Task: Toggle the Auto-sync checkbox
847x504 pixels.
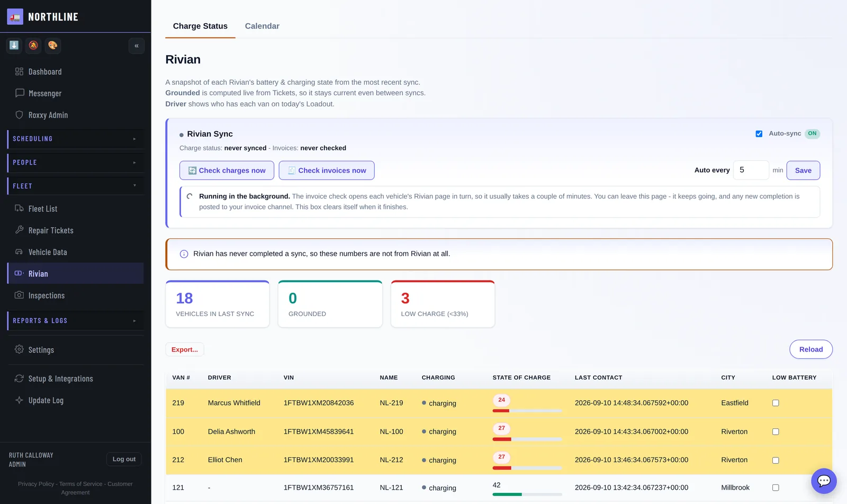Action: (x=759, y=134)
